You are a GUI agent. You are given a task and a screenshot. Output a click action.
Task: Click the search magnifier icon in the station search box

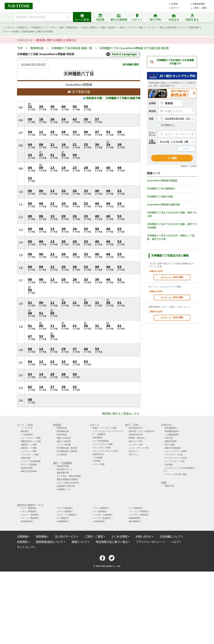coord(67,17)
